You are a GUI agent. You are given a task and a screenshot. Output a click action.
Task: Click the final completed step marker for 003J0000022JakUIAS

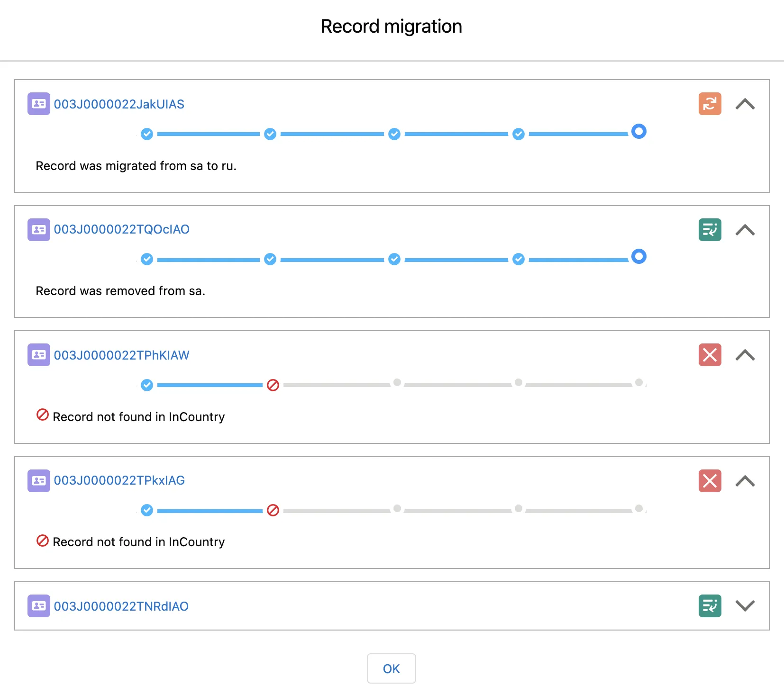[638, 131]
